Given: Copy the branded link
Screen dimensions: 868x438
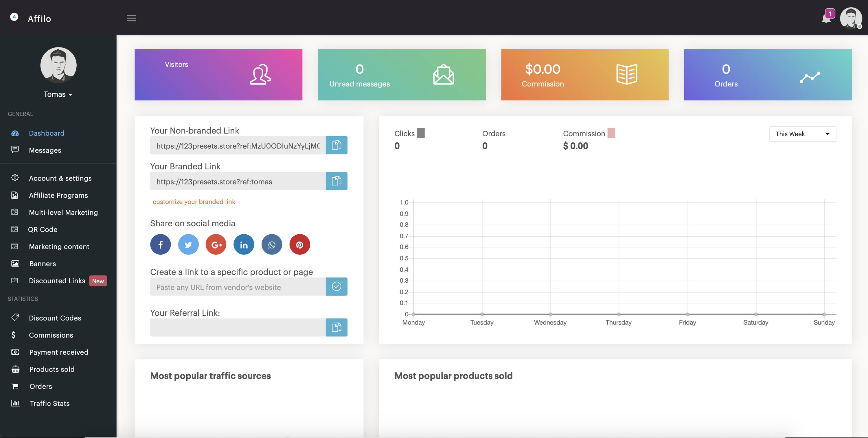Looking at the screenshot, I should 336,181.
